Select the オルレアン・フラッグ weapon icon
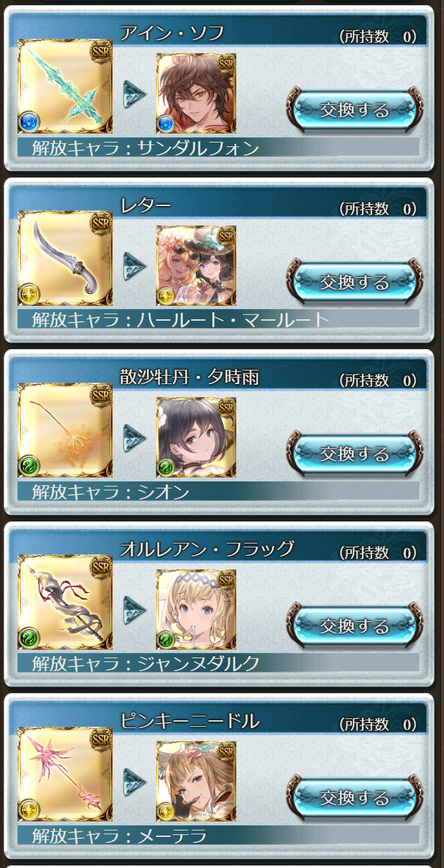 click(x=65, y=602)
